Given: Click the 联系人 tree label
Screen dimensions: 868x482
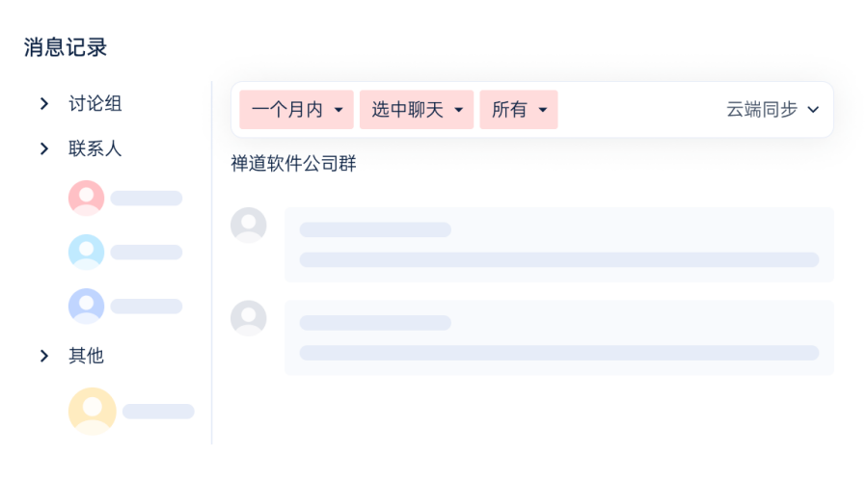Looking at the screenshot, I should pos(95,148).
